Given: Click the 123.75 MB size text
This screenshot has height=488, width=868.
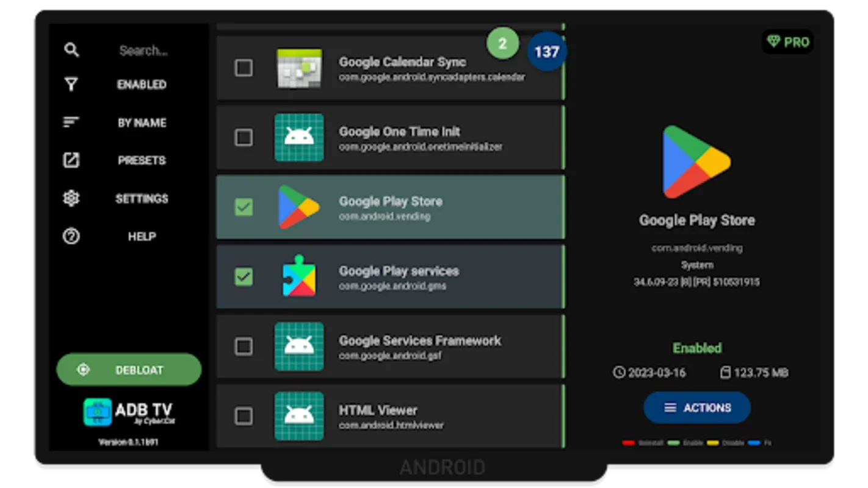Looking at the screenshot, I should tap(761, 372).
